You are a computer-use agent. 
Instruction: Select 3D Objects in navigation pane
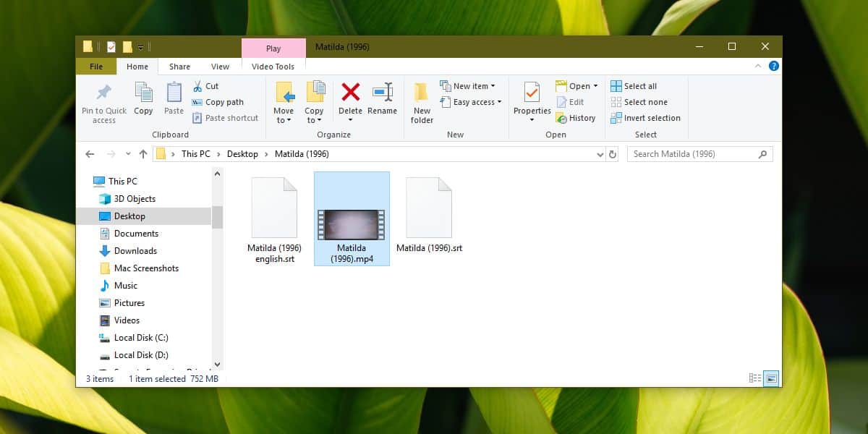(127, 199)
